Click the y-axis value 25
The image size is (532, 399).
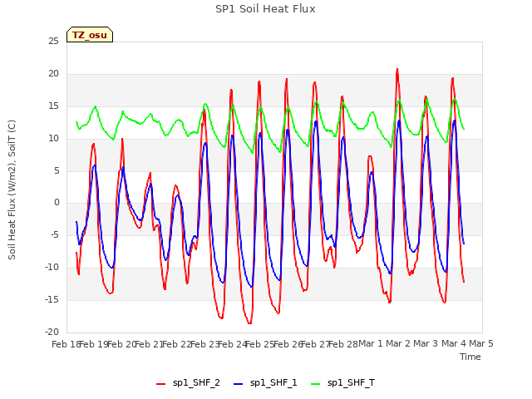pos(53,42)
